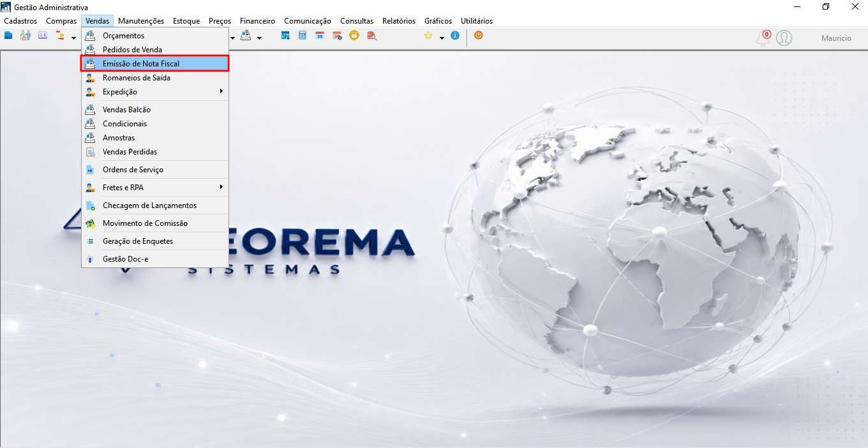868x448 pixels.
Task: Click the calendar with gear icon
Action: (337, 36)
